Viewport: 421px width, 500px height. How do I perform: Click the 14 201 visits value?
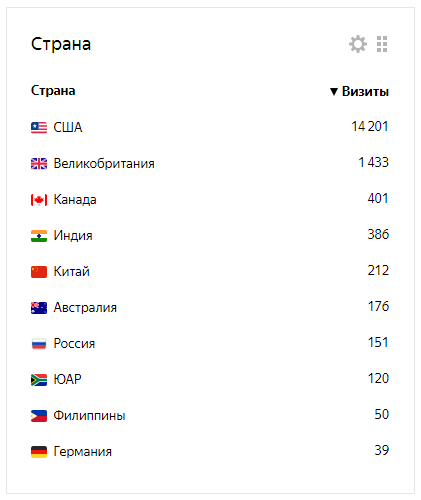(x=370, y=126)
